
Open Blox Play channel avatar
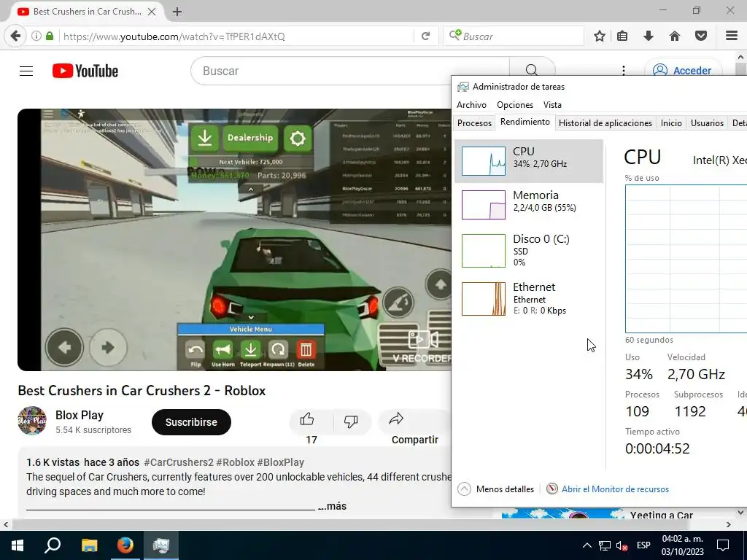(x=32, y=421)
